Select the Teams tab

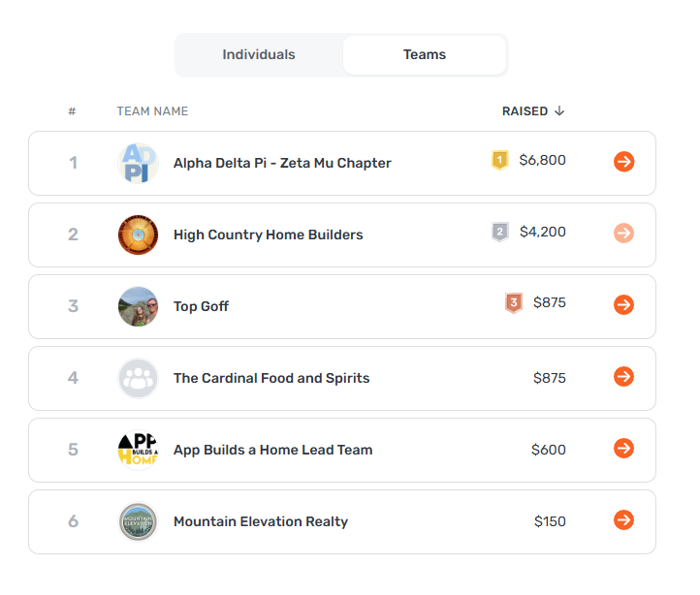tap(425, 54)
